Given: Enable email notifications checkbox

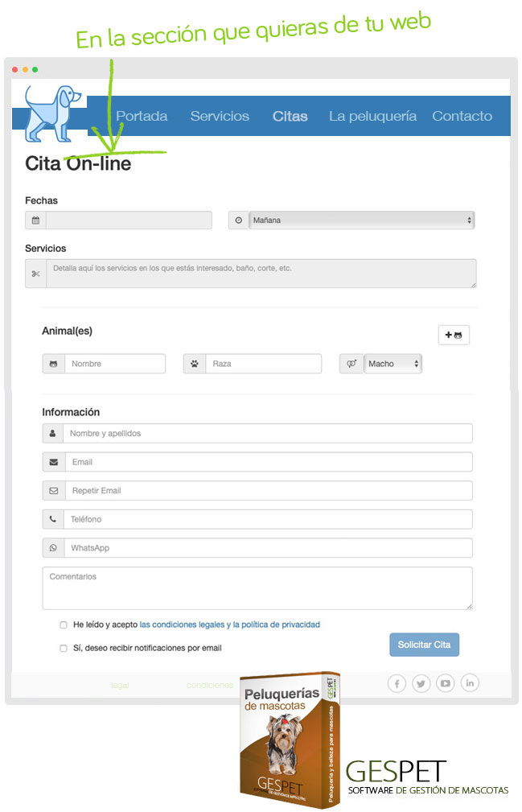Looking at the screenshot, I should click(64, 648).
